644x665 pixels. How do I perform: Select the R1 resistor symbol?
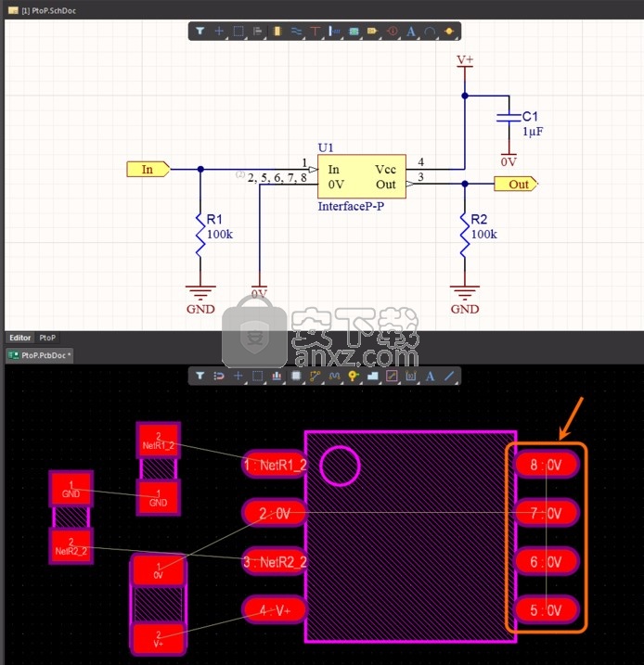pos(200,234)
